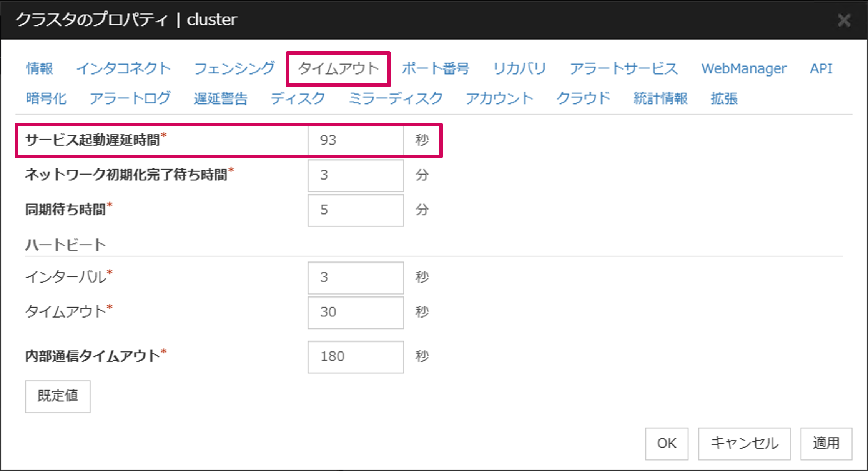868x471 pixels.
Task: Open the フェンシング tab
Action: click(x=234, y=68)
